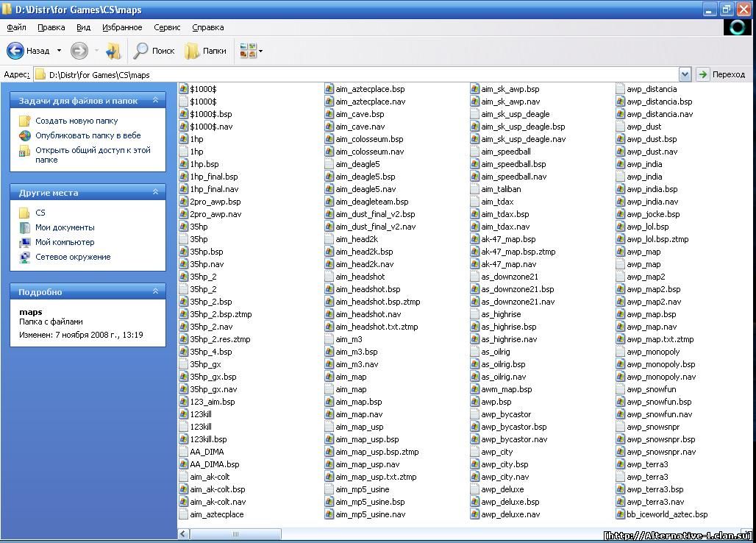Open the Файл menu

(x=16, y=27)
